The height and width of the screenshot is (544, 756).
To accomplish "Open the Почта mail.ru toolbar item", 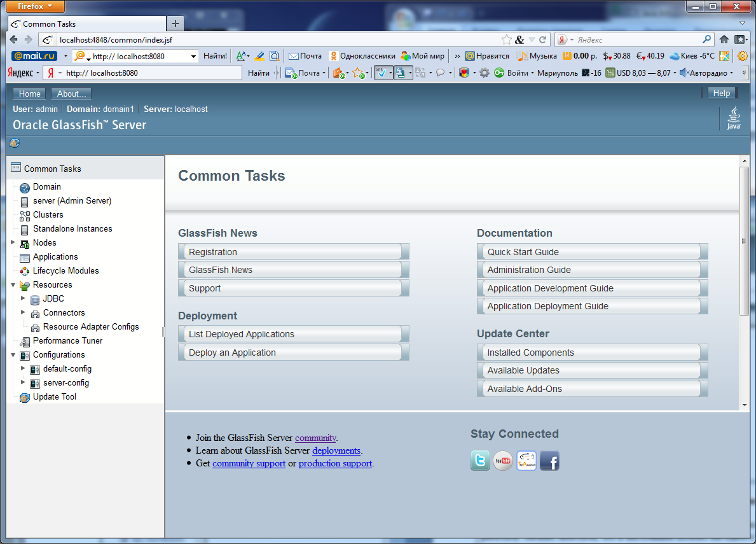I will [305, 56].
